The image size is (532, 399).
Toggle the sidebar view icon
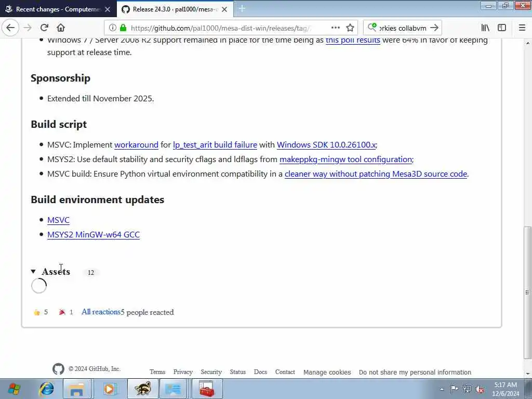click(502, 28)
